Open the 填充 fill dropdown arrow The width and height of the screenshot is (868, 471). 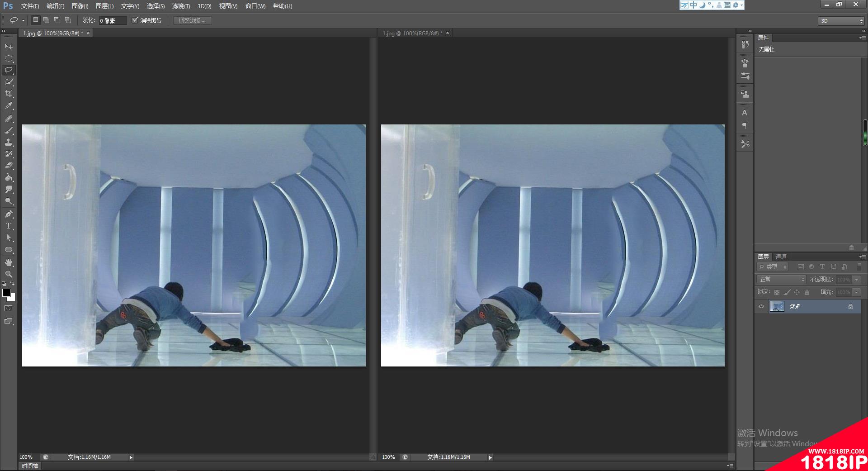[857, 292]
